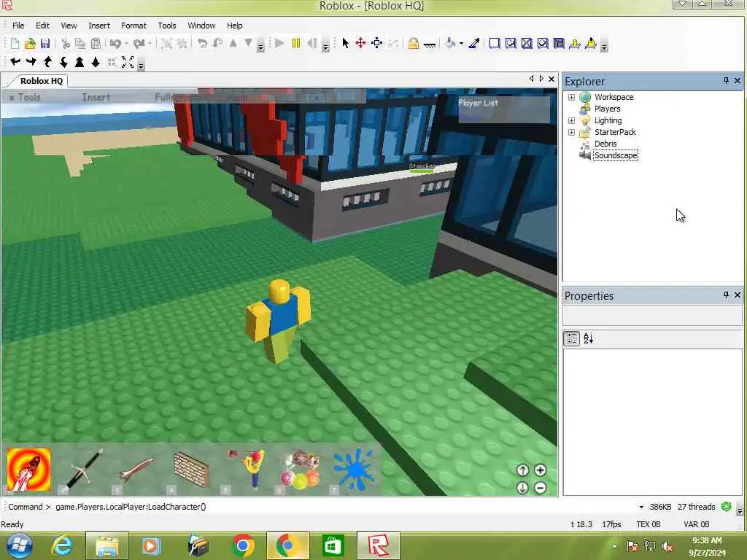747x560 pixels.
Task: Click the camera zoom out down-arrow icon
Action: [x=96, y=62]
